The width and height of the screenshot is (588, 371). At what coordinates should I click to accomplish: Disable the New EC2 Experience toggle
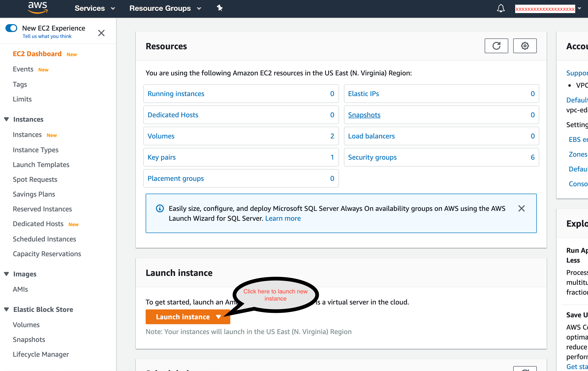[x=11, y=28]
